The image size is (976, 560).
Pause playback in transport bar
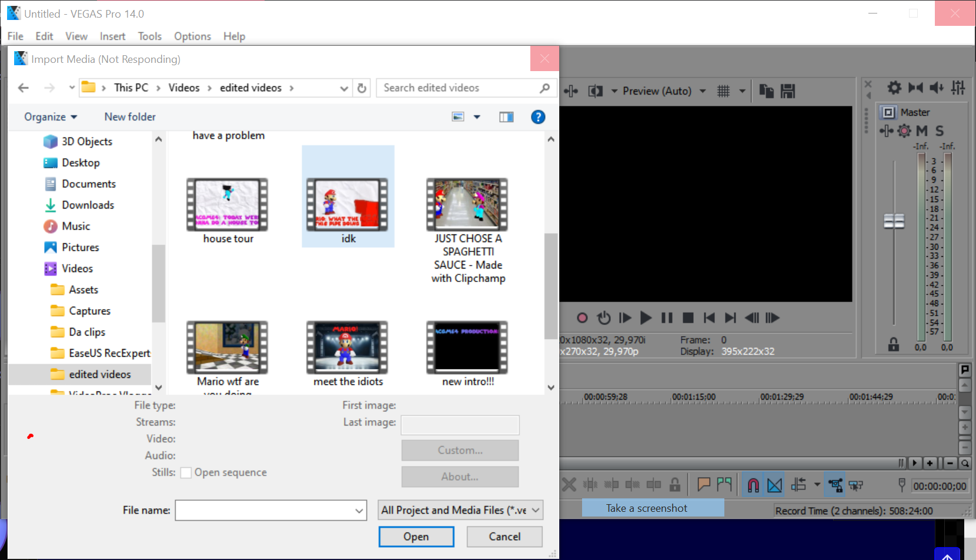tap(667, 318)
